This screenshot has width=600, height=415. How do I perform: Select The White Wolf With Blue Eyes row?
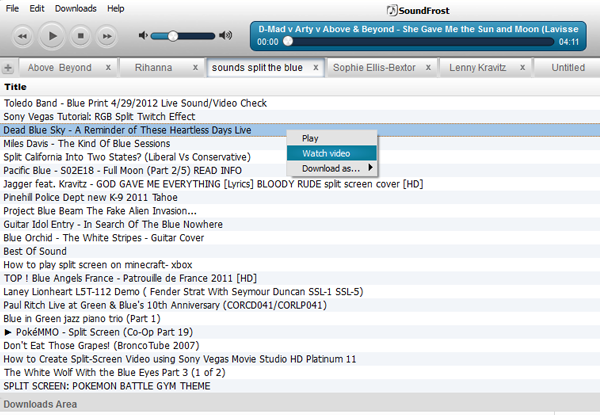pos(300,373)
